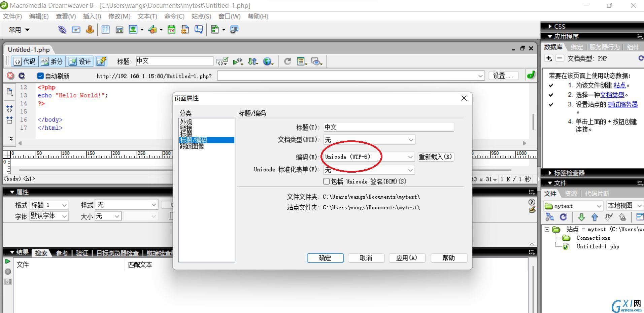Screen dimensions: 644x313
Task: Open the 修改(M) menu
Action: coord(120,16)
